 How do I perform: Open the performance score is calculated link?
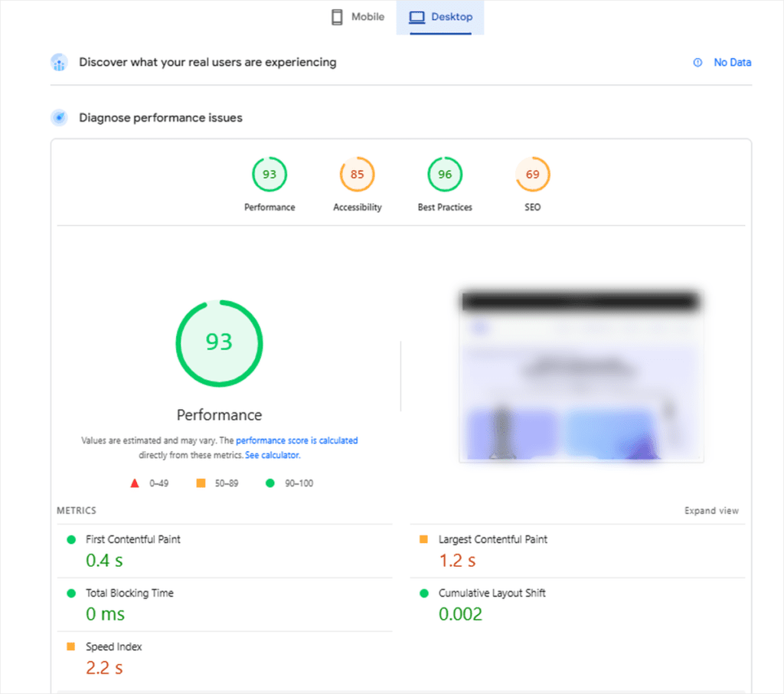tap(297, 440)
